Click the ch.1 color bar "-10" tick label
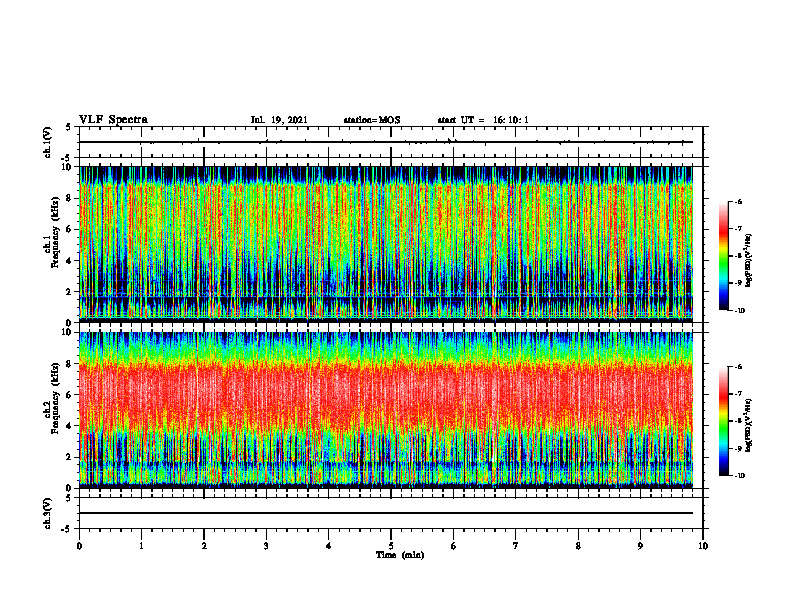 coord(740,311)
